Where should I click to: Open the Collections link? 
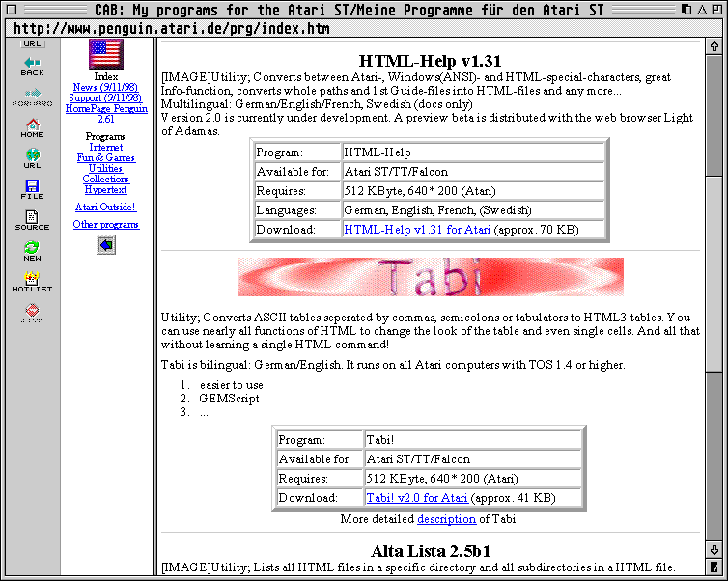[x=105, y=180]
